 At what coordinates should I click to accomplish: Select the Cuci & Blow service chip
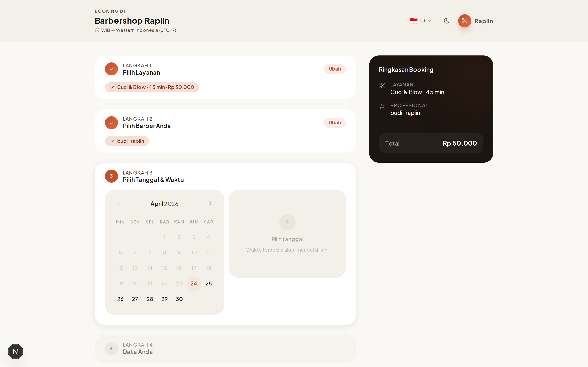[152, 87]
